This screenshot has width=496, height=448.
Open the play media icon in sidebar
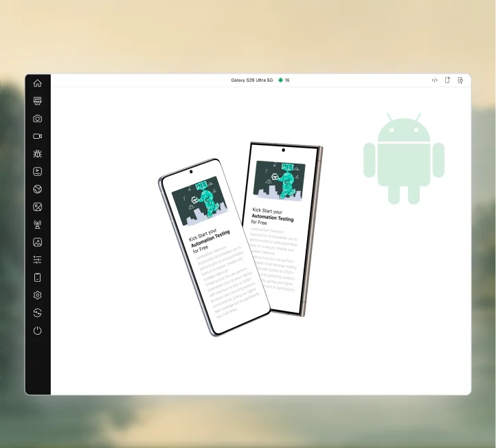coord(37,172)
